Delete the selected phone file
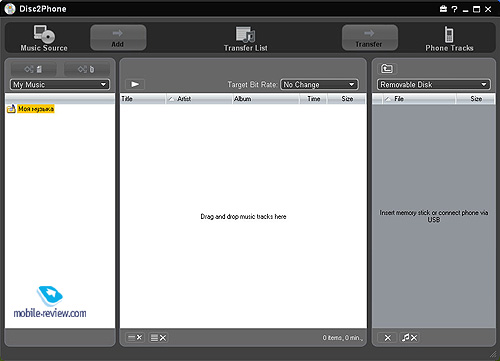 (x=387, y=338)
